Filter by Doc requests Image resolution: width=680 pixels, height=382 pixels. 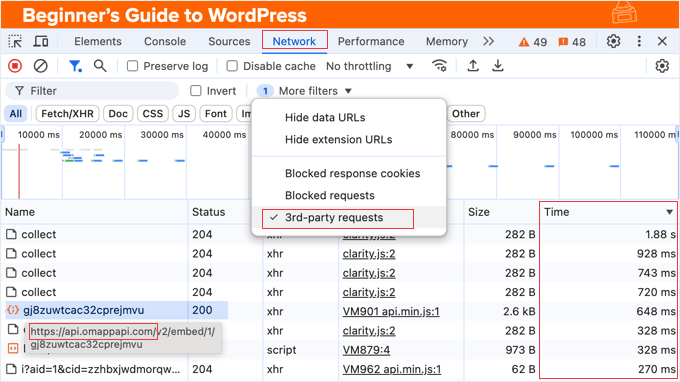(x=118, y=114)
